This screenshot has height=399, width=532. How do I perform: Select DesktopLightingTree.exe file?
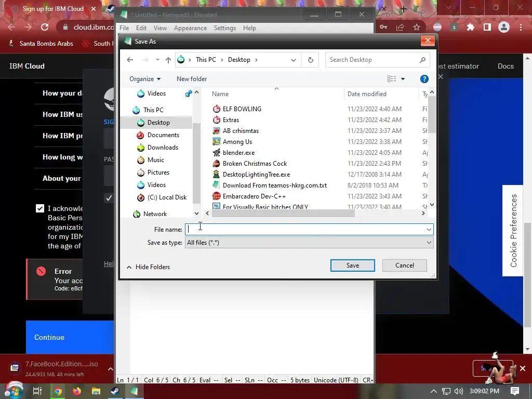(x=256, y=175)
